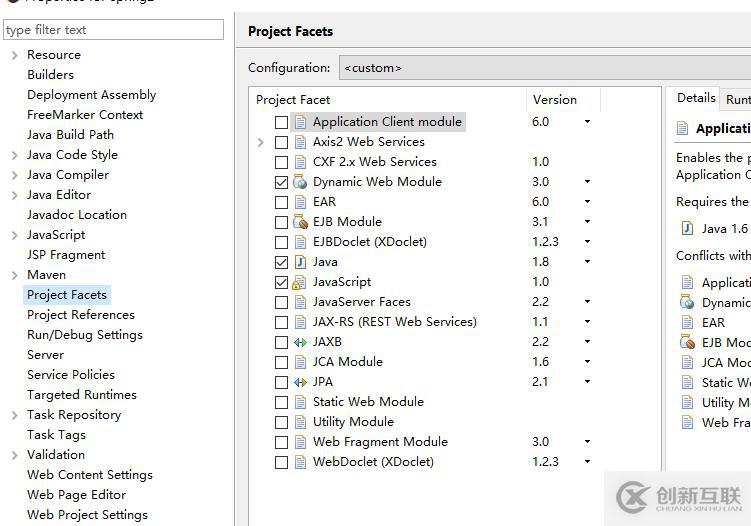Check the JPA facet checkbox
Viewport: 751px width, 526px height.
coord(281,382)
